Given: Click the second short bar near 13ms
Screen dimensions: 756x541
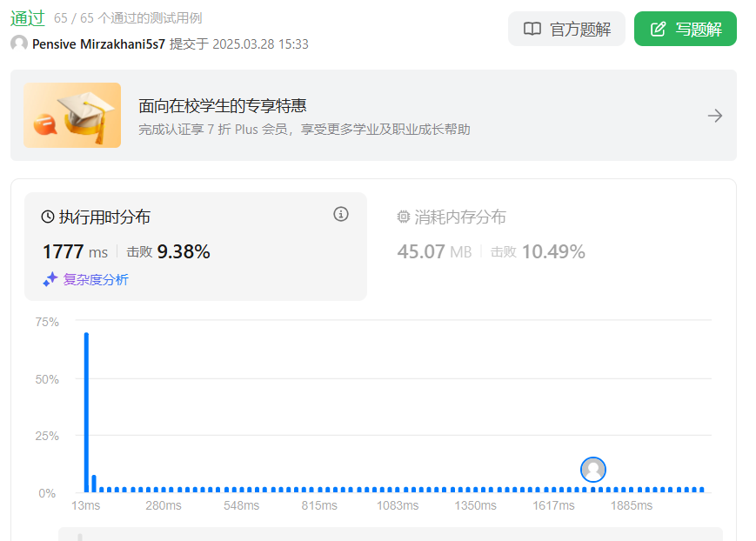Looking at the screenshot, I should (x=94, y=484).
